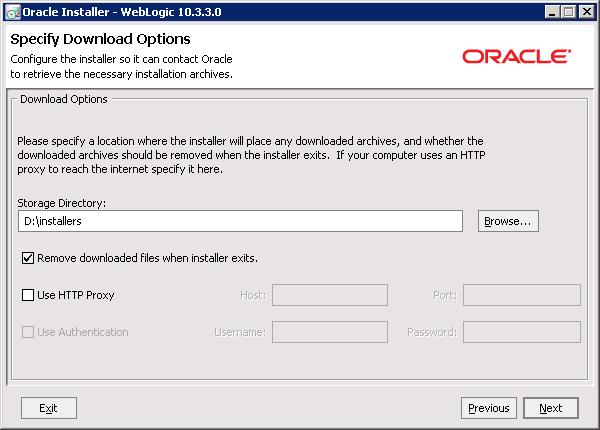Click the proxy Port input field
Image resolution: width=600 pixels, height=430 pixels.
[x=522, y=295]
